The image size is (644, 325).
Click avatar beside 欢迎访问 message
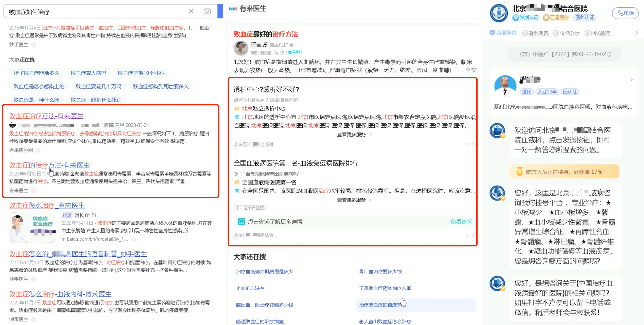(497, 131)
